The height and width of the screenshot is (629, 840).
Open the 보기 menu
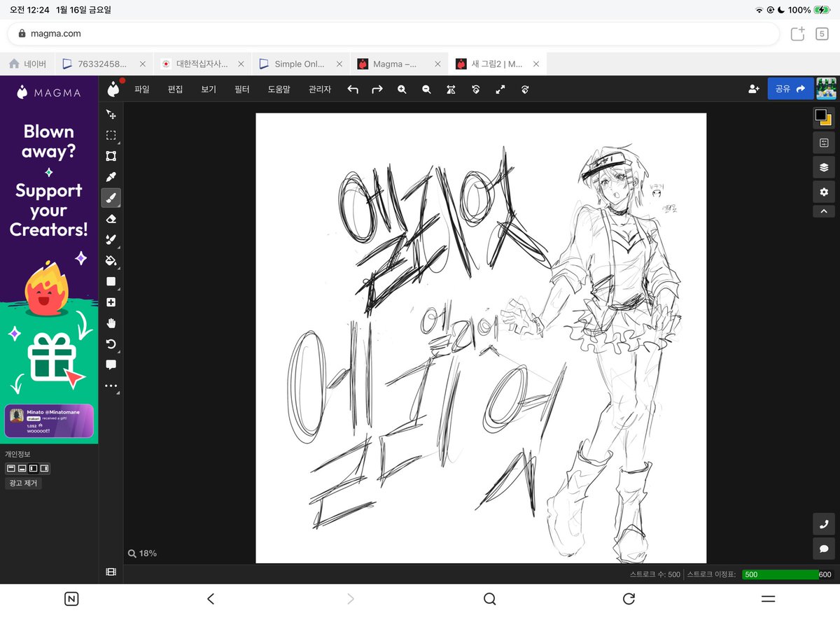(x=209, y=90)
